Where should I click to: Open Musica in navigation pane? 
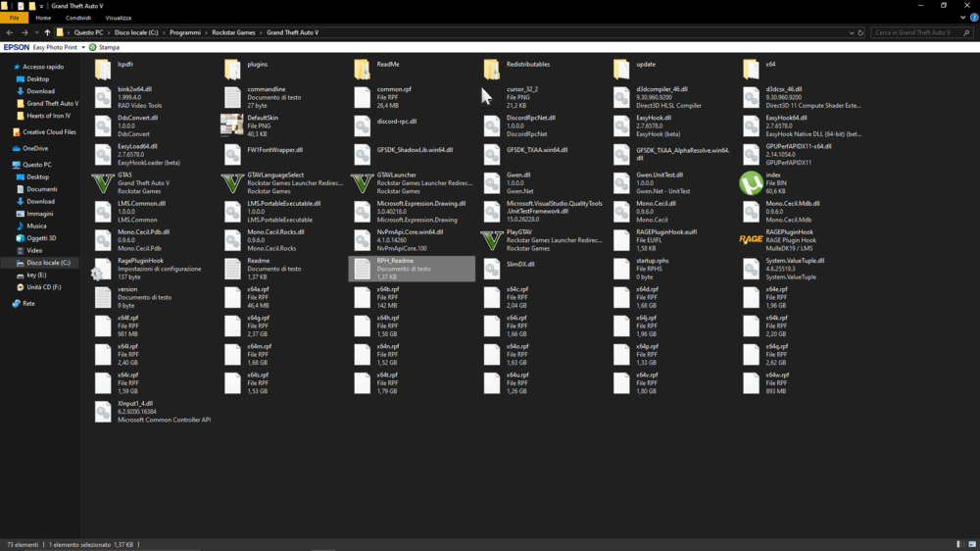[31, 226]
